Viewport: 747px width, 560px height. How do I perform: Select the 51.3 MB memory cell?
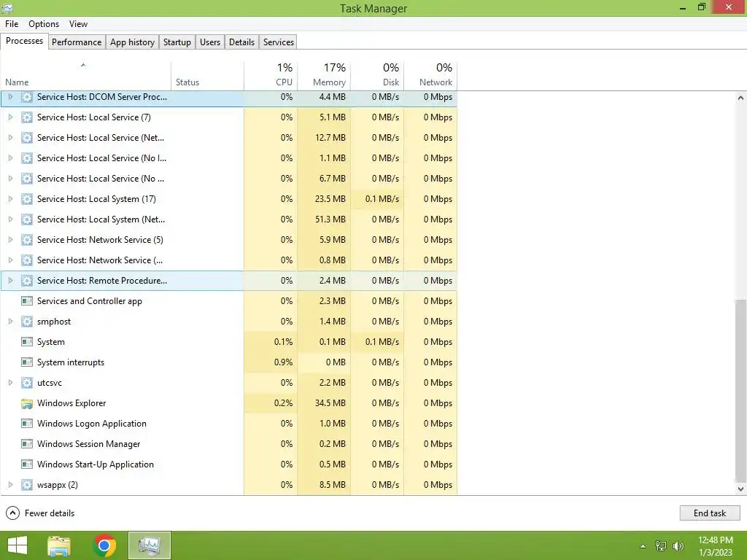pyautogui.click(x=324, y=219)
